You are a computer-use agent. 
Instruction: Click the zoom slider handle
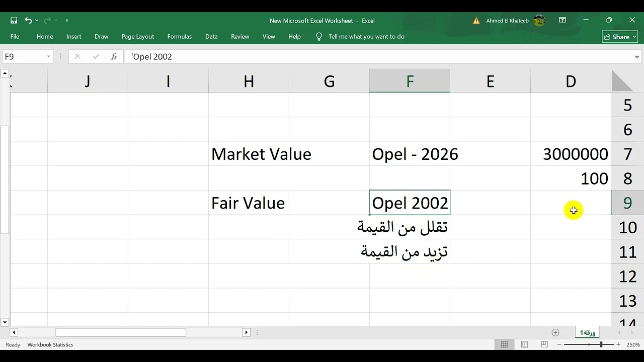pos(601,344)
